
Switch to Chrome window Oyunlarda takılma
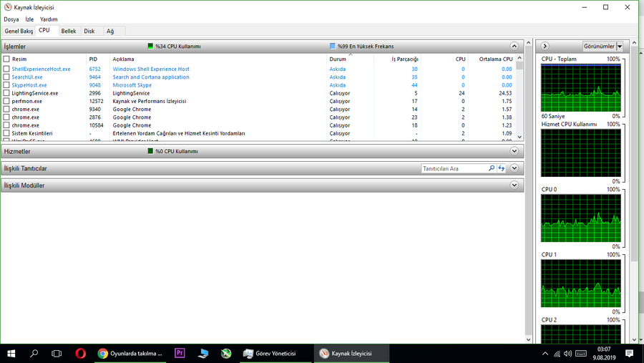pos(130,353)
